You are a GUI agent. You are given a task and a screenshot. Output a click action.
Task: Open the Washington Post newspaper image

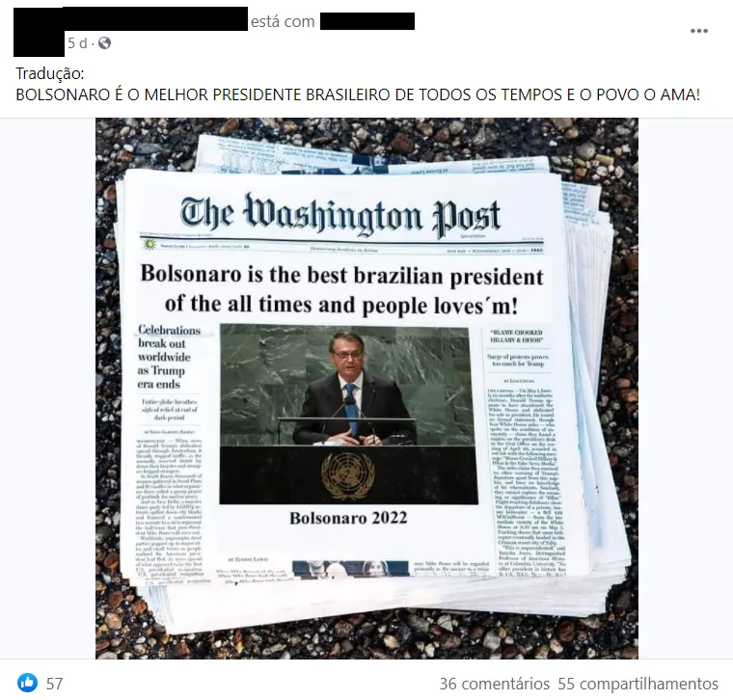tap(366, 389)
